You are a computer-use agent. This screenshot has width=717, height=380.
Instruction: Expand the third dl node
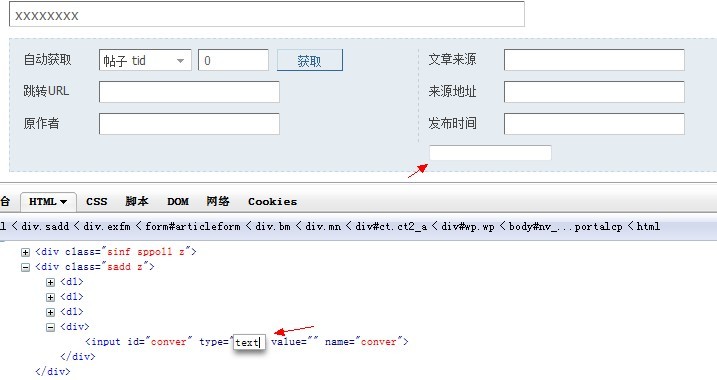click(50, 312)
